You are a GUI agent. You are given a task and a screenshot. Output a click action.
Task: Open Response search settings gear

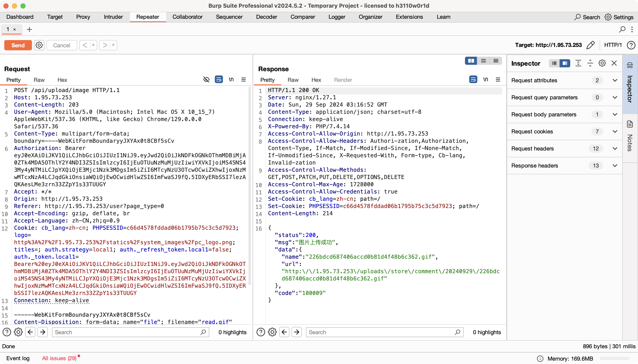(272, 332)
